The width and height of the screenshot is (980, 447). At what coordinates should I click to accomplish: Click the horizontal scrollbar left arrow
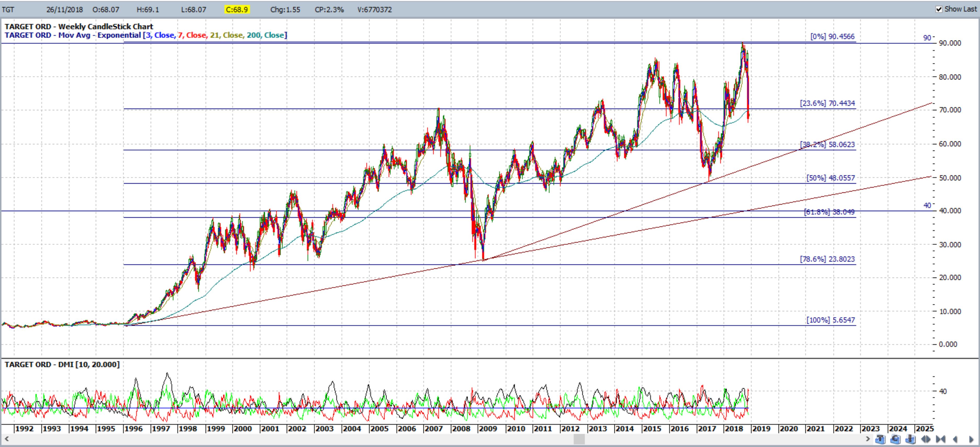[7, 439]
